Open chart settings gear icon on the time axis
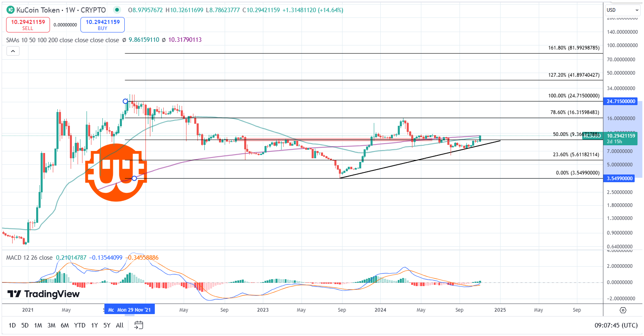644x336 pixels. [x=623, y=310]
